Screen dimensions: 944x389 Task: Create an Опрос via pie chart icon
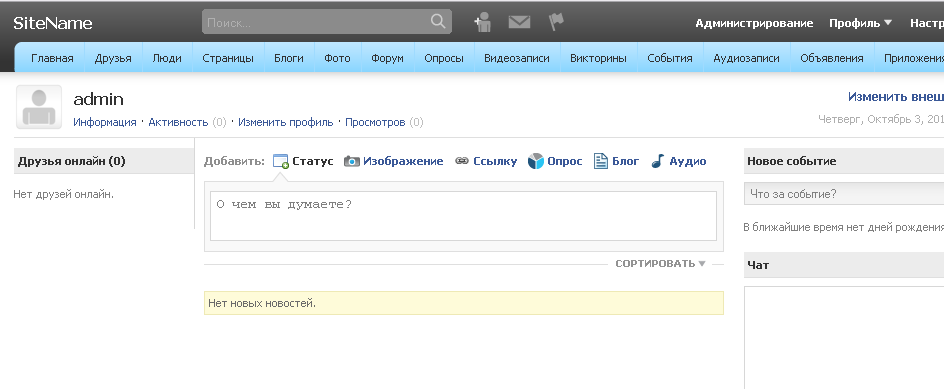click(x=536, y=161)
